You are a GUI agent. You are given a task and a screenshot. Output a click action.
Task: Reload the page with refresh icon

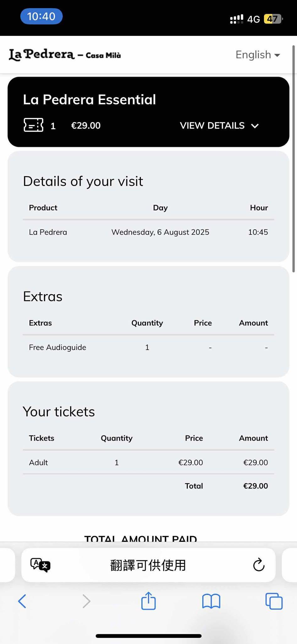point(259,565)
